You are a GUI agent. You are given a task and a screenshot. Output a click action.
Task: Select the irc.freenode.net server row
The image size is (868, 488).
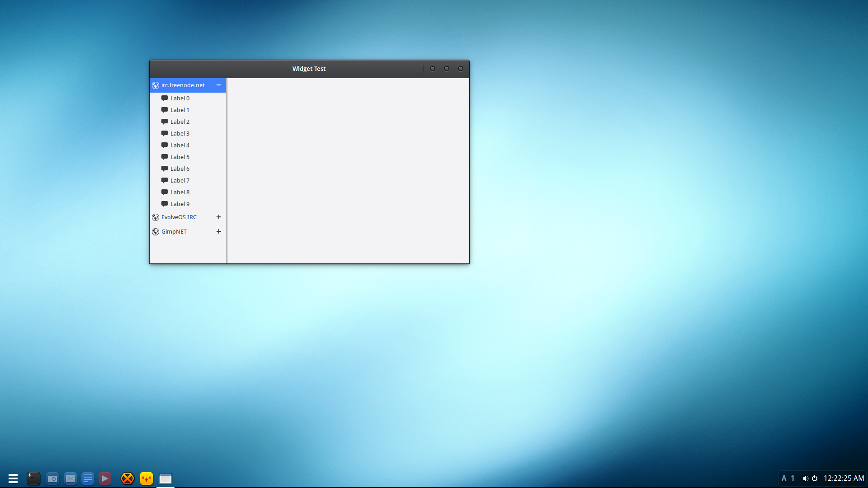(x=188, y=85)
